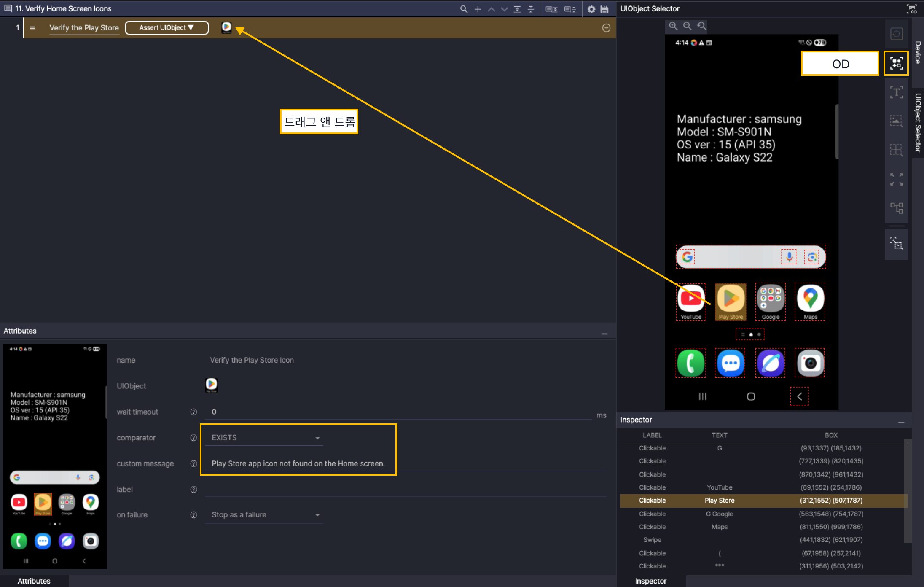Open scenario settings via the gear icon
The width and height of the screenshot is (924, 587).
point(591,9)
